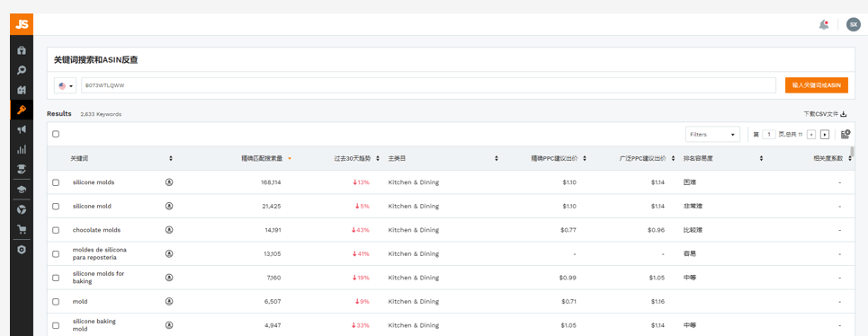Open the home dashboard sidebar icon
This screenshot has height=336, width=868.
[x=22, y=50]
